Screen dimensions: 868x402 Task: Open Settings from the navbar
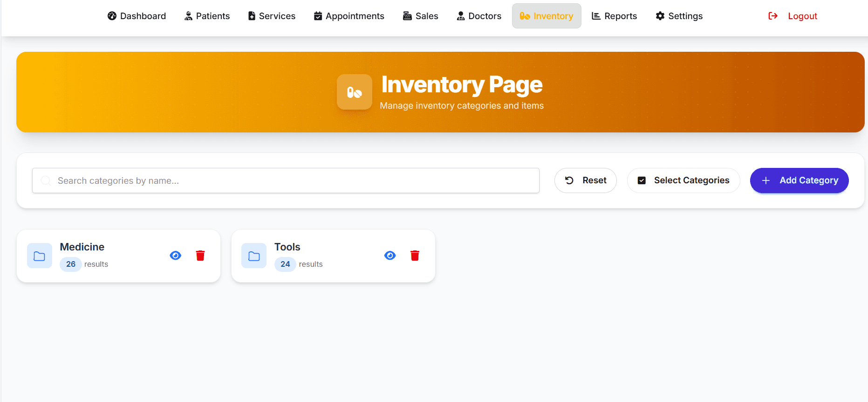[x=679, y=16]
